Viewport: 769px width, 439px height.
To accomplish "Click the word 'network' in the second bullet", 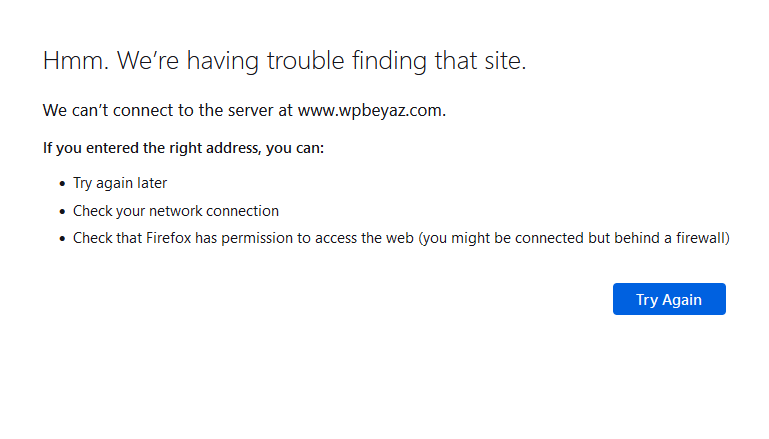I will coord(176,211).
